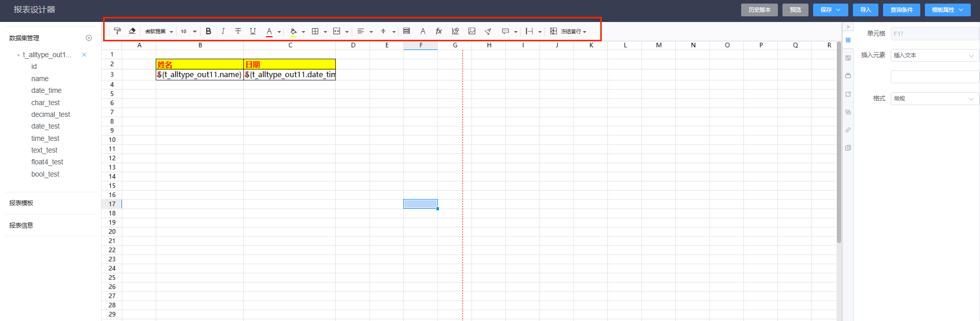Click the horizontal align icon
The height and width of the screenshot is (321, 980).
(x=361, y=31)
